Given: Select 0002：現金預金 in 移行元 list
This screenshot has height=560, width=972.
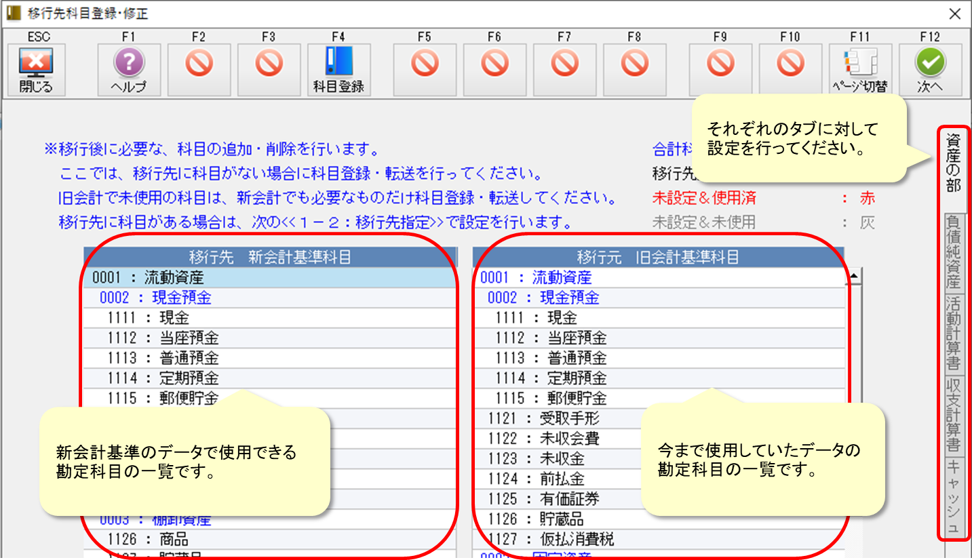Looking at the screenshot, I should [659, 298].
